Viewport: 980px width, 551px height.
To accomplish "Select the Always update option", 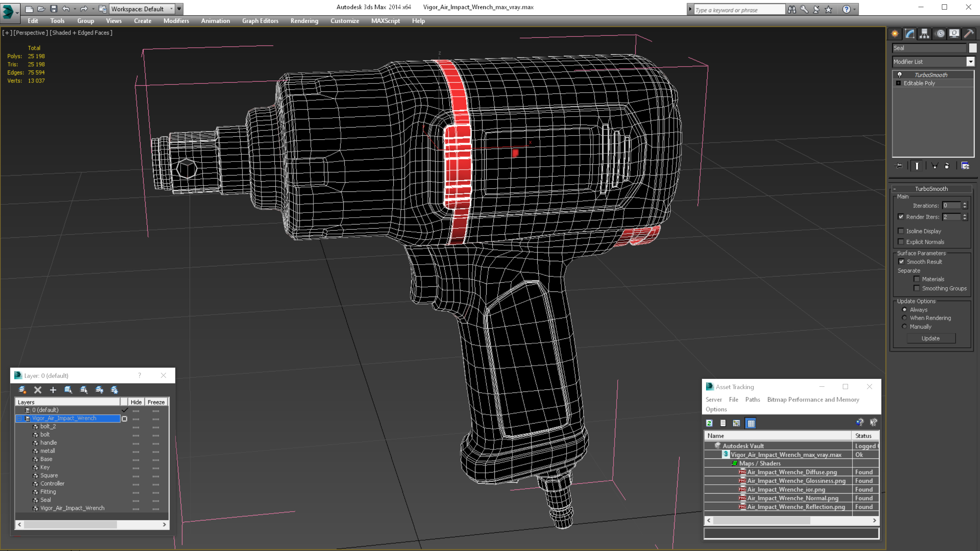I will (904, 310).
